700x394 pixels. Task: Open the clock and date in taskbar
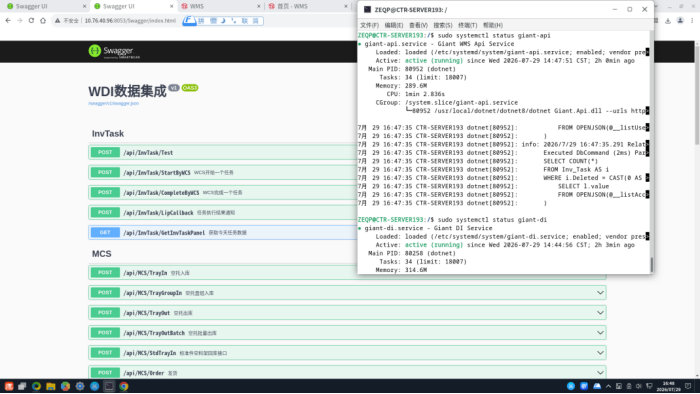pyautogui.click(x=668, y=386)
